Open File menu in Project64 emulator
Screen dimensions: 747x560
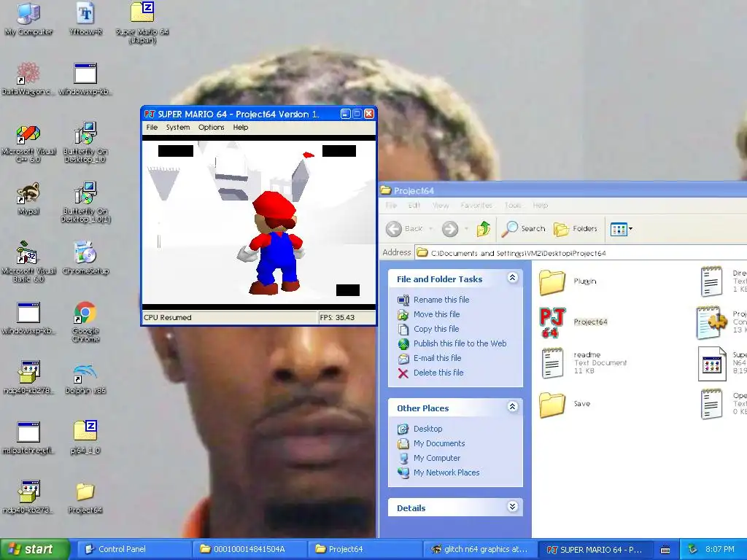152,128
